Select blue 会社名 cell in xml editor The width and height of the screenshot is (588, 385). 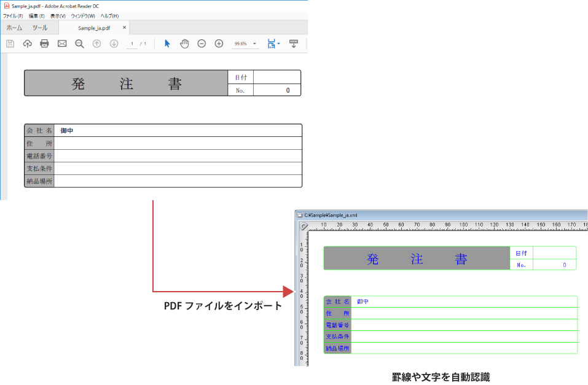coord(337,301)
